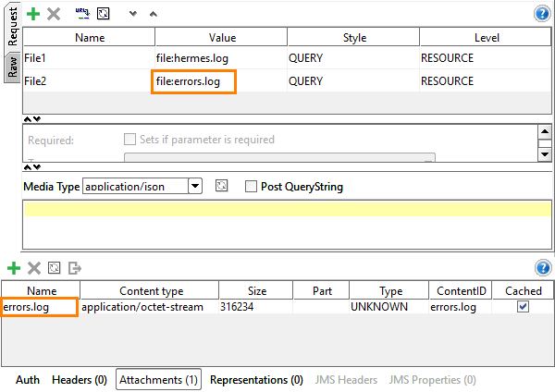
Task: Remove selected parameter using top gray X
Action: [54, 14]
